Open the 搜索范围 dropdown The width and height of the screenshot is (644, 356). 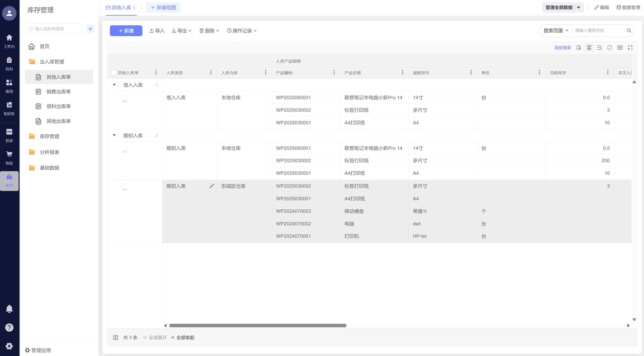coord(556,30)
